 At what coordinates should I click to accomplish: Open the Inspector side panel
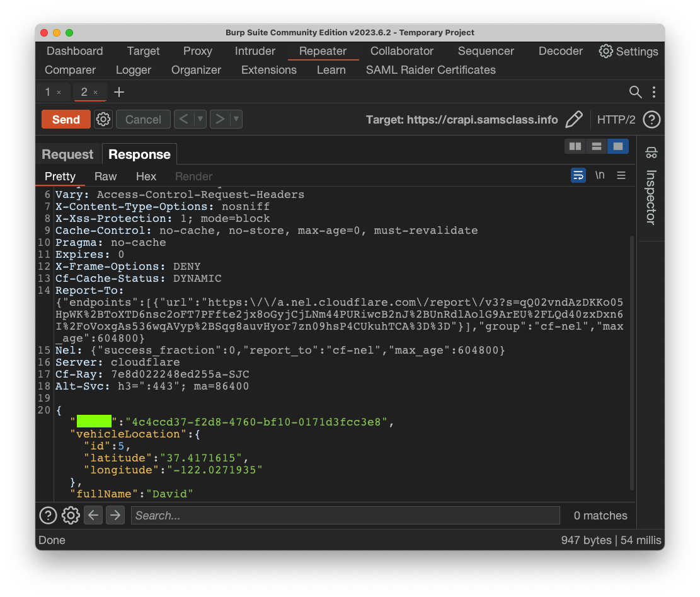pos(651,189)
